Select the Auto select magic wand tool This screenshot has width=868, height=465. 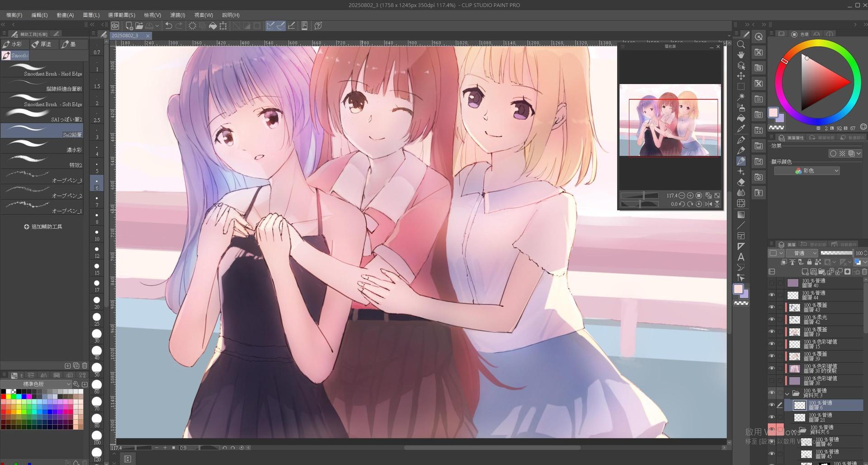pos(741,97)
